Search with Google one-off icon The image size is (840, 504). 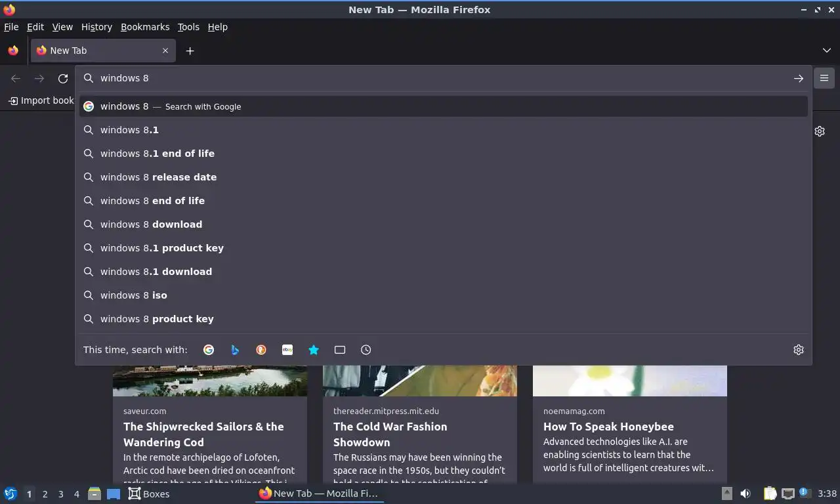click(x=209, y=350)
